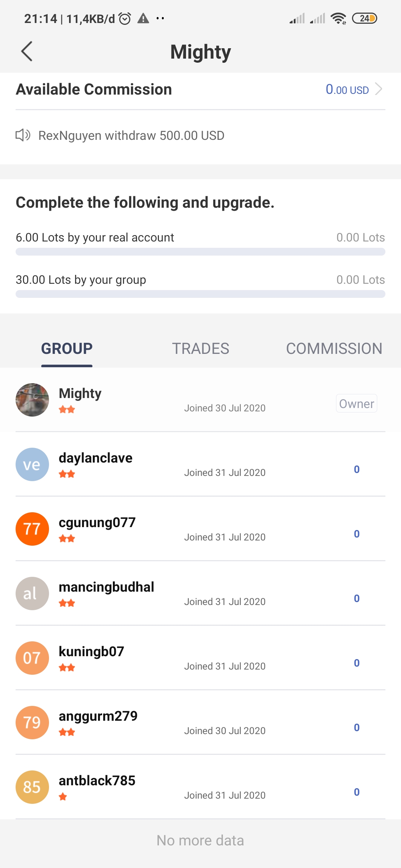Tap cgunung077's orange '77' avatar
The image size is (401, 868).
[x=32, y=529]
